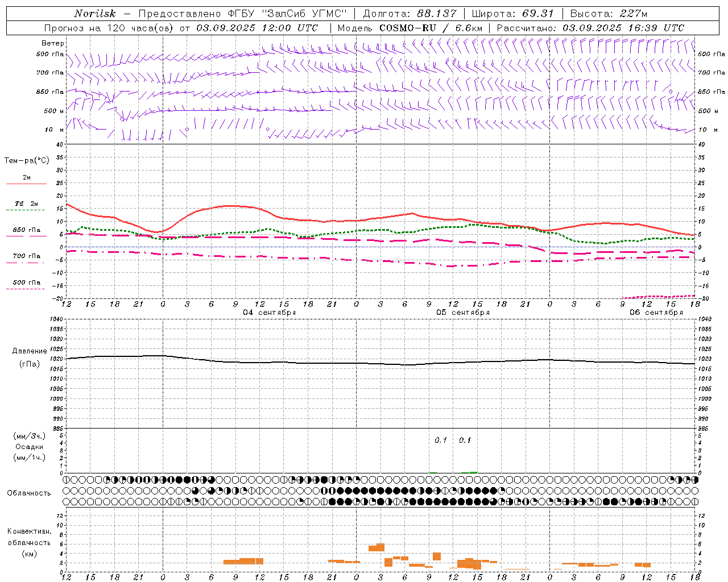
Task: Click the green precipitation bar on 05 сентября
Action: (473, 472)
